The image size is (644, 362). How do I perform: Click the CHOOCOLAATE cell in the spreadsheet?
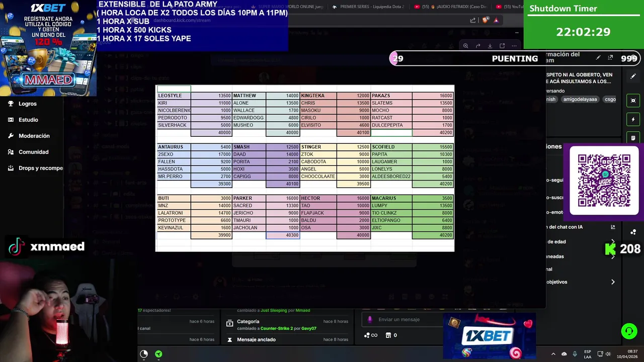(x=318, y=176)
